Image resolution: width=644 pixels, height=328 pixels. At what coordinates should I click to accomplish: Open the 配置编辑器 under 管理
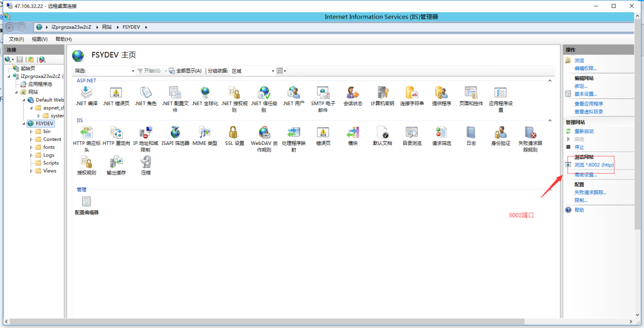(86, 200)
